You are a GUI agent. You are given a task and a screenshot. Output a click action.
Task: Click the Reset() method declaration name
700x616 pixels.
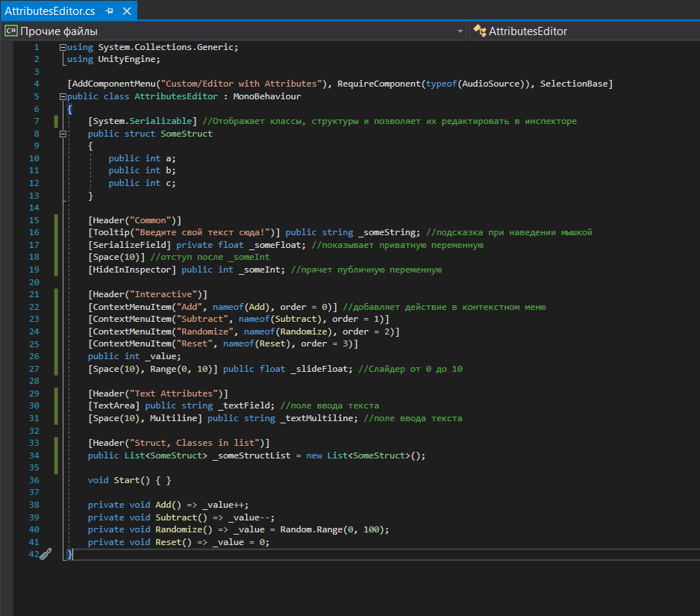(169, 542)
